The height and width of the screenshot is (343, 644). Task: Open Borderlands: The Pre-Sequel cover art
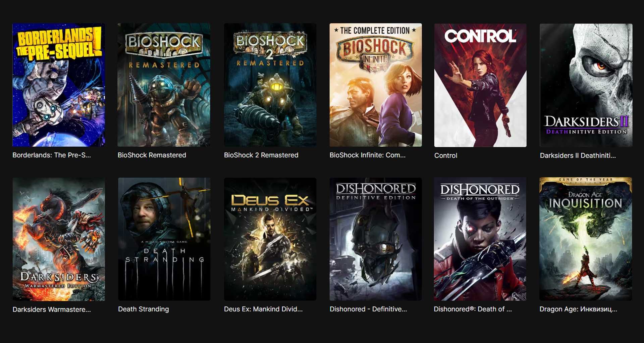[59, 85]
